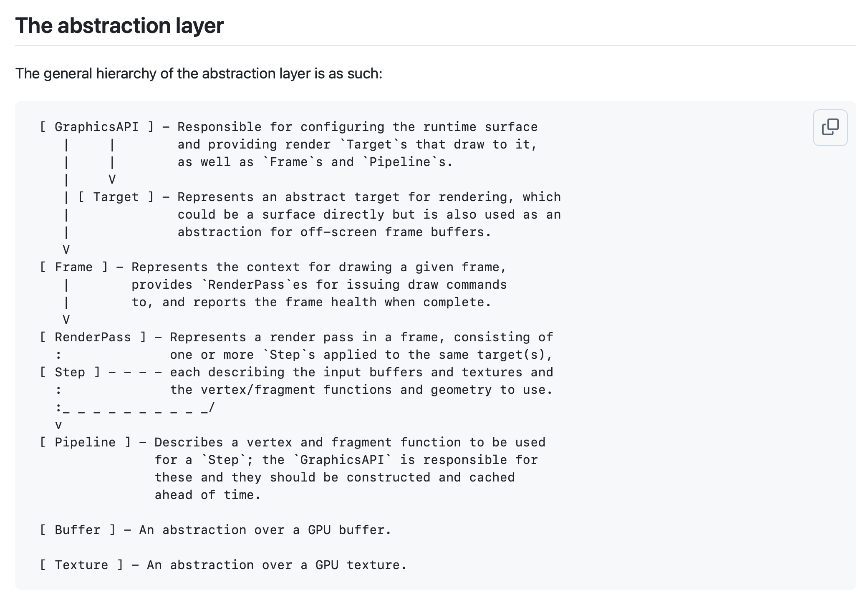
Task: Click the bracketed Texture node label
Action: pyautogui.click(x=81, y=565)
